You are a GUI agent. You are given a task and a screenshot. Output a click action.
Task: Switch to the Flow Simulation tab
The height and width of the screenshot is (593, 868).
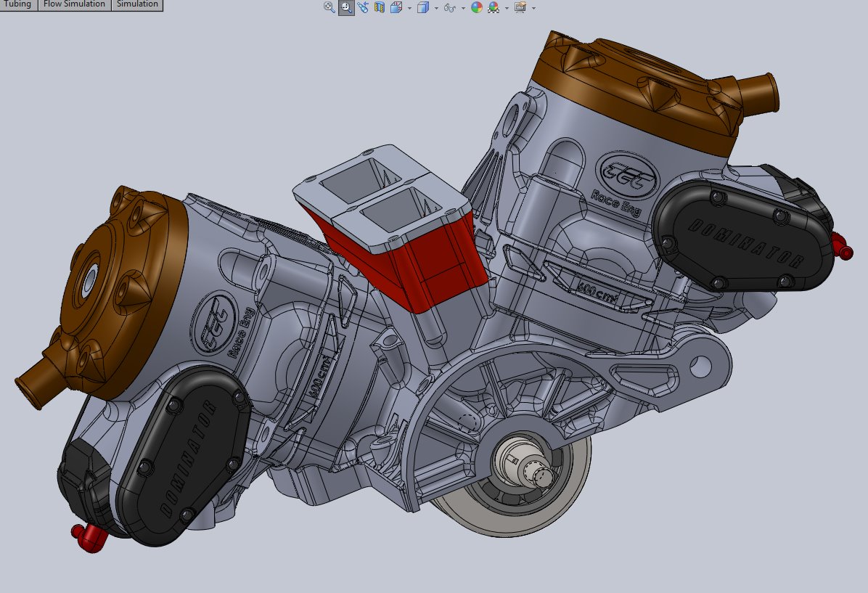pyautogui.click(x=74, y=5)
